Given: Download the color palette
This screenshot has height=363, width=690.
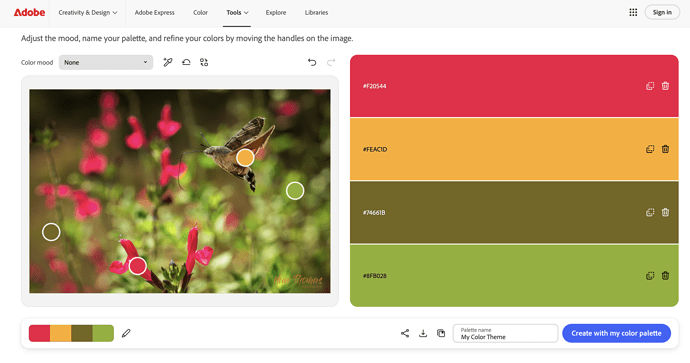Looking at the screenshot, I should (423, 334).
